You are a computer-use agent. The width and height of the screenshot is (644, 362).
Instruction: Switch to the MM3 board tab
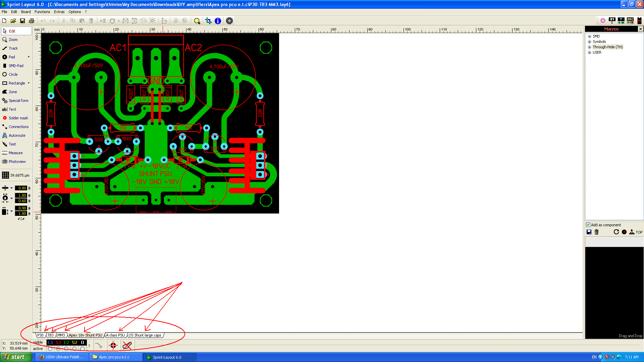(61, 335)
